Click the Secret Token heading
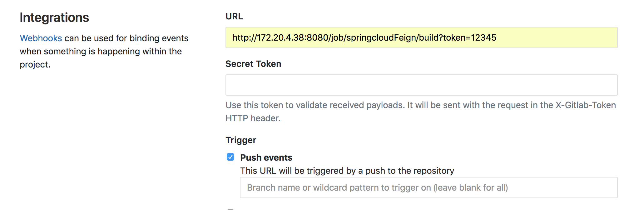 253,64
